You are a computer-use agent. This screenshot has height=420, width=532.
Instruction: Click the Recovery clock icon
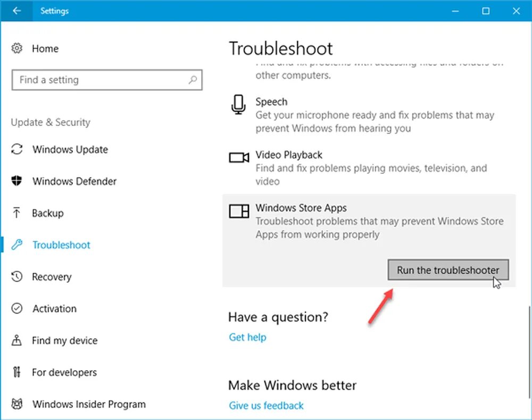click(16, 276)
